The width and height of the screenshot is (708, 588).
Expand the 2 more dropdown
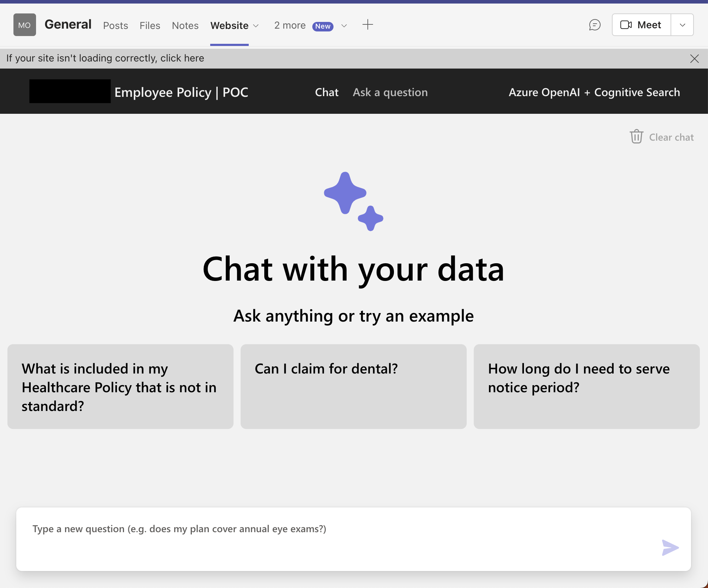(x=343, y=25)
